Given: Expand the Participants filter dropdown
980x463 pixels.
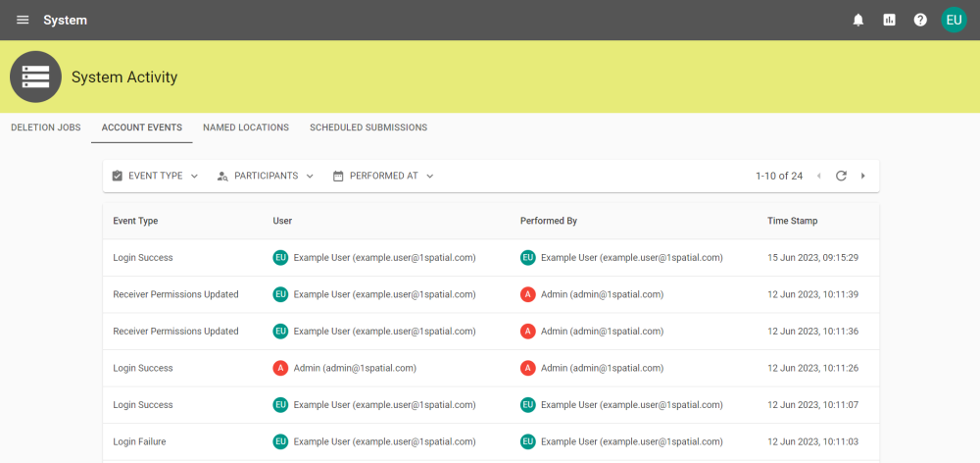Looking at the screenshot, I should tap(265, 176).
